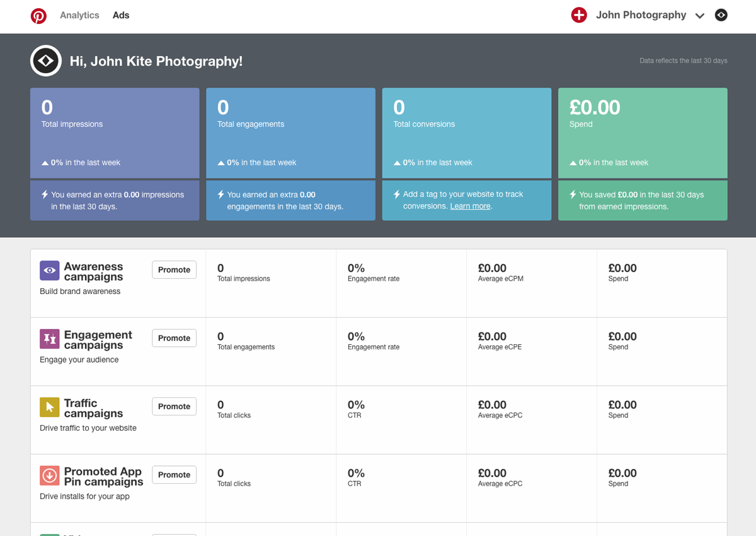The image size is (756, 536).
Task: Select the Total engagements summary card
Action: coord(290,132)
